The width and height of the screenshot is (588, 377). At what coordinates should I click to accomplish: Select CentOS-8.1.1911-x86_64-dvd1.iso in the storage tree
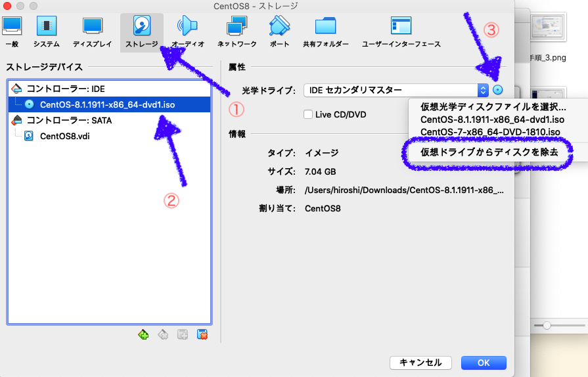pos(109,104)
